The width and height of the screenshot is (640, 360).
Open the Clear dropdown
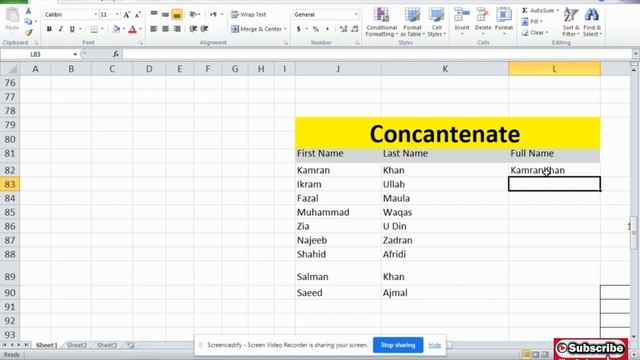[x=535, y=32]
